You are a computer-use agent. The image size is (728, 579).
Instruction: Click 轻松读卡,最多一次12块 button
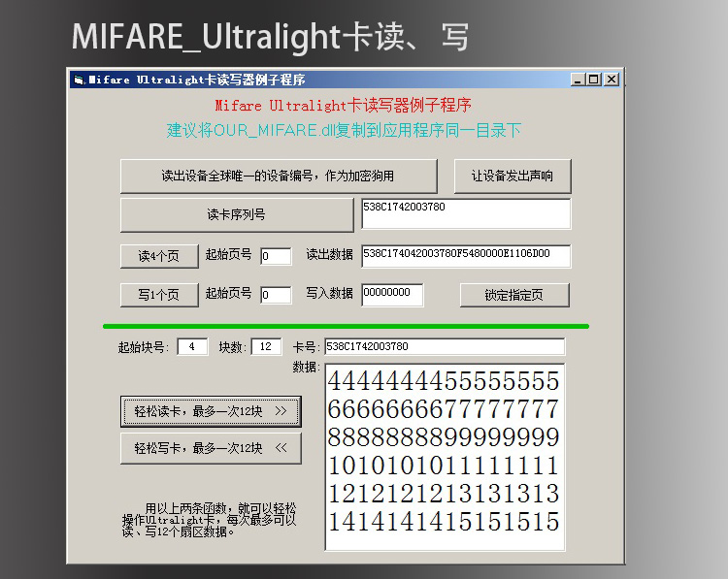pos(211,411)
